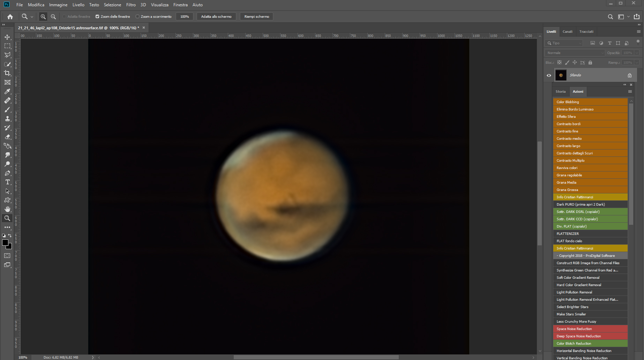This screenshot has width=644, height=360.
Task: Select the Type tool
Action: click(x=7, y=182)
